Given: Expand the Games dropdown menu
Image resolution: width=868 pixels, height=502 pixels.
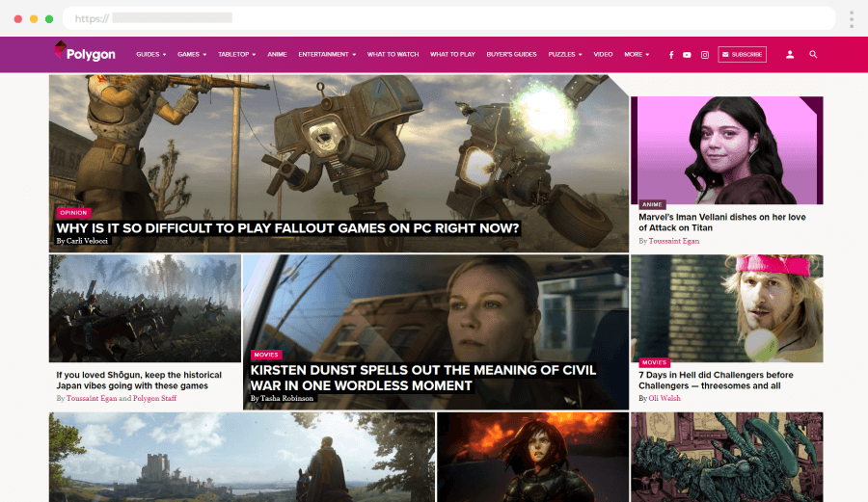Looking at the screenshot, I should pos(192,54).
